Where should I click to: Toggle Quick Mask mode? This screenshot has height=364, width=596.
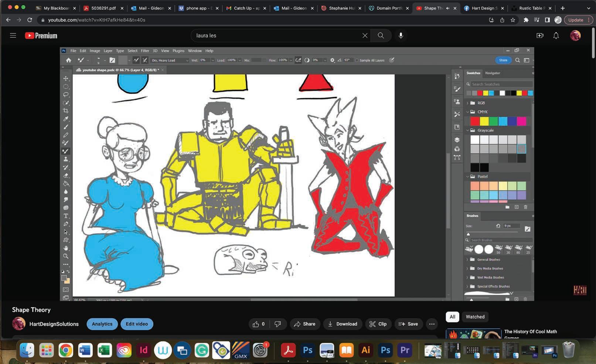[x=66, y=290]
